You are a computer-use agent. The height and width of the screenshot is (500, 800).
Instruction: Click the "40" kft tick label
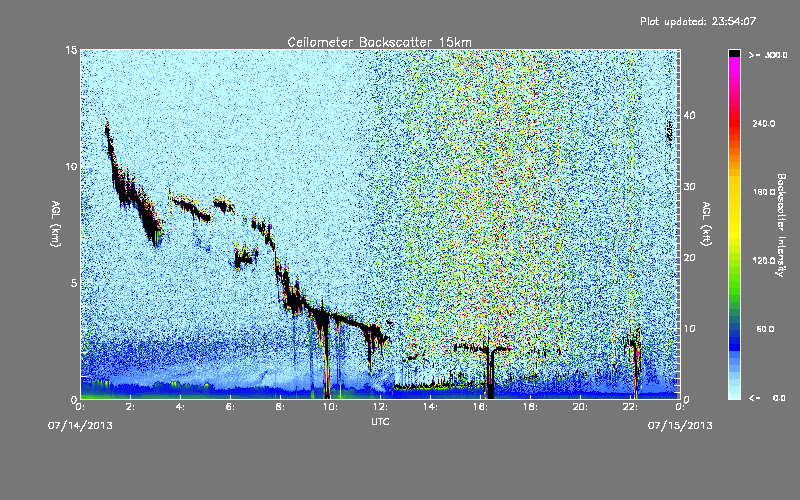click(689, 115)
